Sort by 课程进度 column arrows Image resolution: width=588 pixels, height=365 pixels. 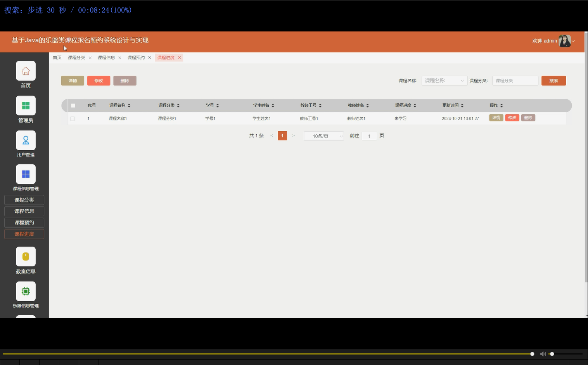point(415,106)
